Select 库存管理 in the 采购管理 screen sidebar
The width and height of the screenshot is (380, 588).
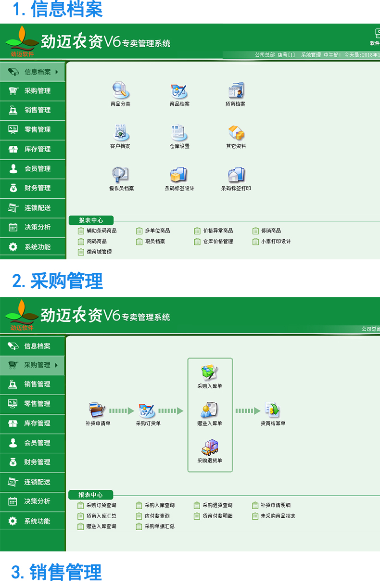click(33, 423)
